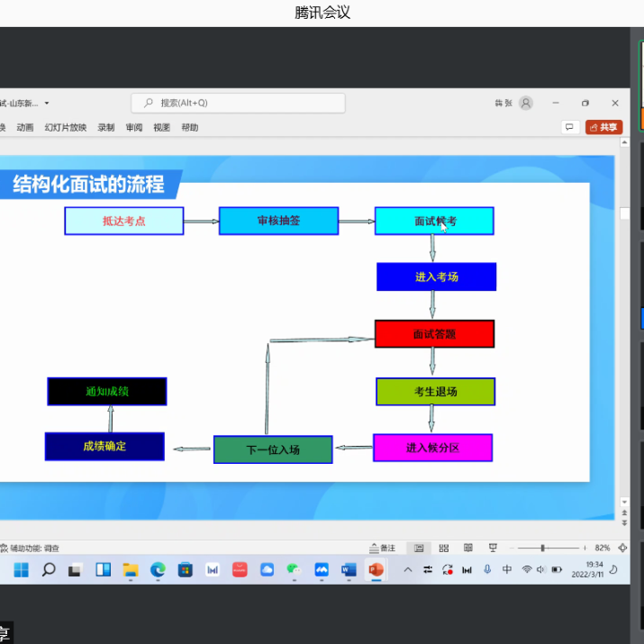
Task: Select the magenta 进入候分区 box
Action: [433, 448]
